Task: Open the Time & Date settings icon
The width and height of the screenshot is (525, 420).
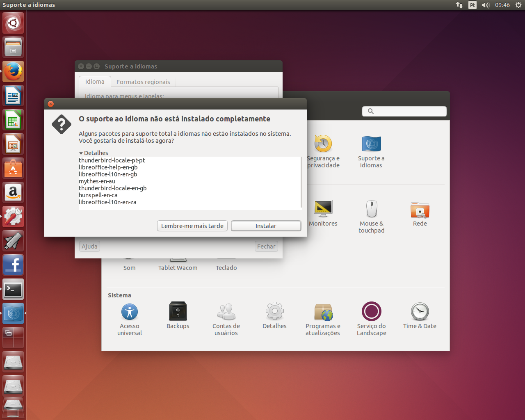Action: 420,316
